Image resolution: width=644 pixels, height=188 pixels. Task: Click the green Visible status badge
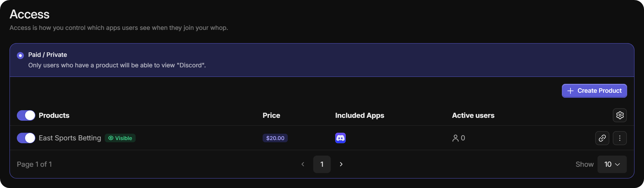coord(120,138)
